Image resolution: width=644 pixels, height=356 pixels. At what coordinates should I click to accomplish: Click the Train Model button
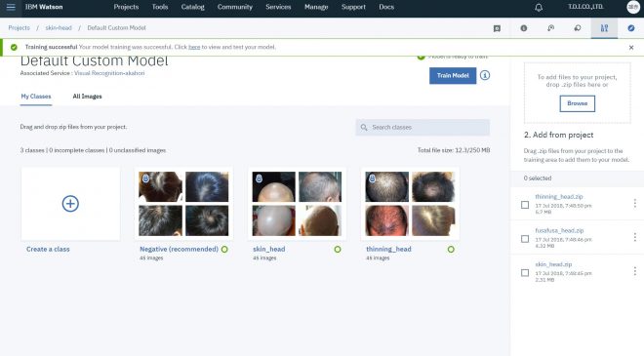(453, 75)
